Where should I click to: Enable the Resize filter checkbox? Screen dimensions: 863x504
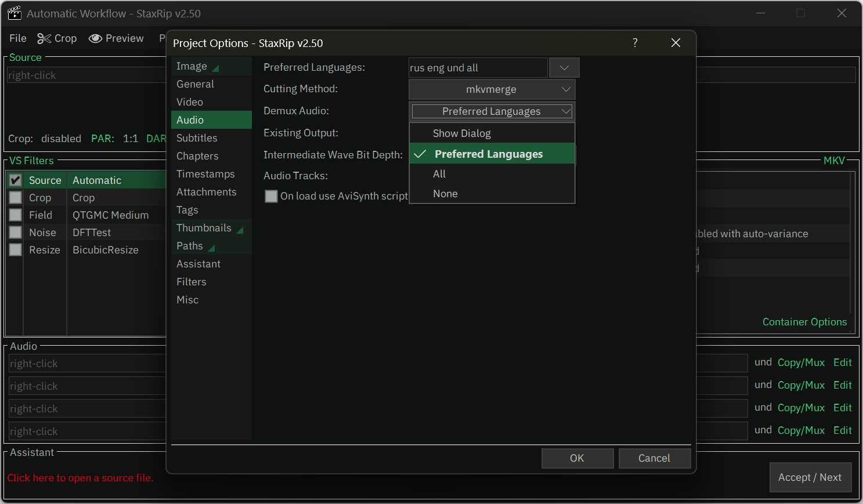[16, 250]
